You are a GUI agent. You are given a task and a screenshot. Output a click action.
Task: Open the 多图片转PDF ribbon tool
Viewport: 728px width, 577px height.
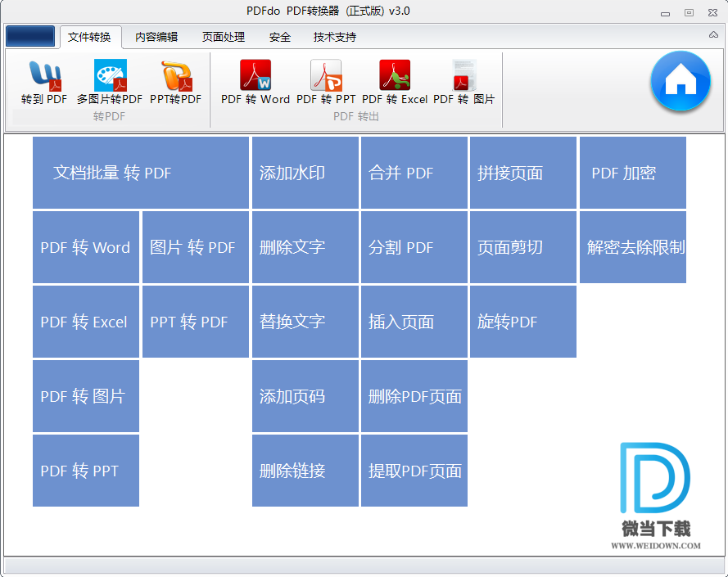pos(110,83)
